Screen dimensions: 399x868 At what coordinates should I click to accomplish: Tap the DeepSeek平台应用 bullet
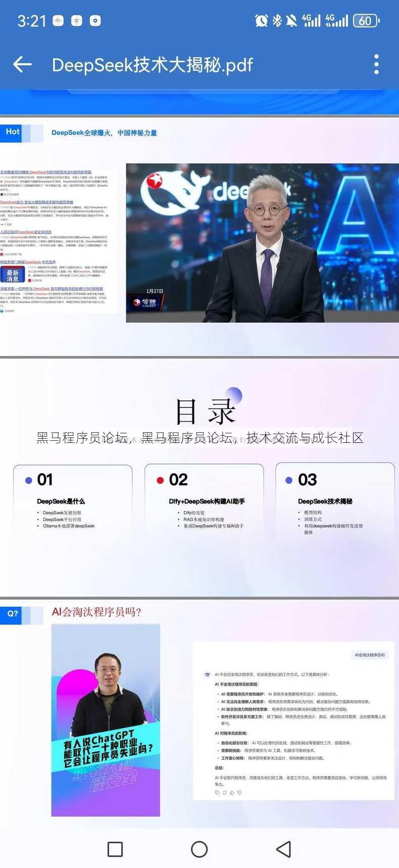62,519
